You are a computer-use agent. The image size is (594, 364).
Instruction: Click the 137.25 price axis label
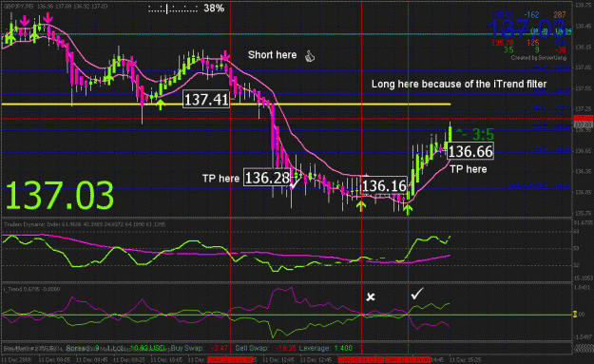[x=584, y=109]
